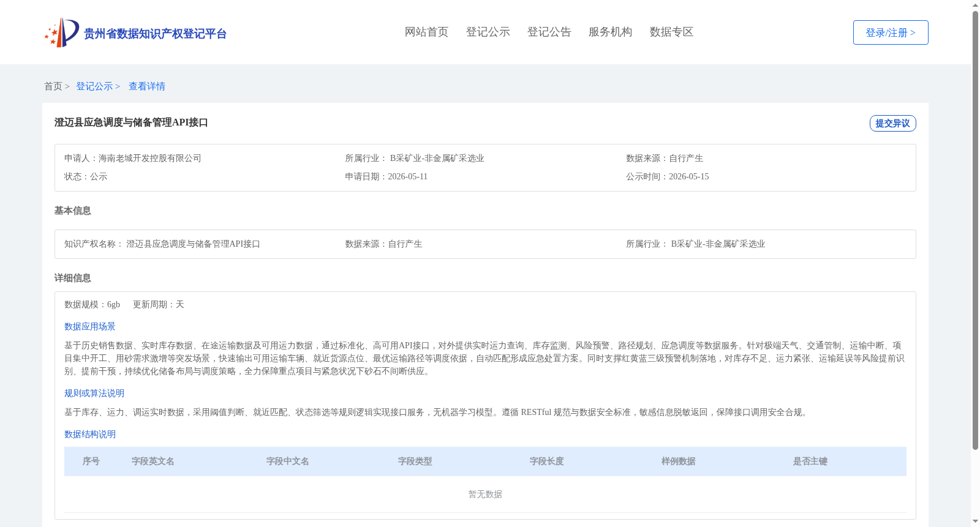Open 网站首页 in navigation
This screenshot has height=527, width=980.
(426, 32)
